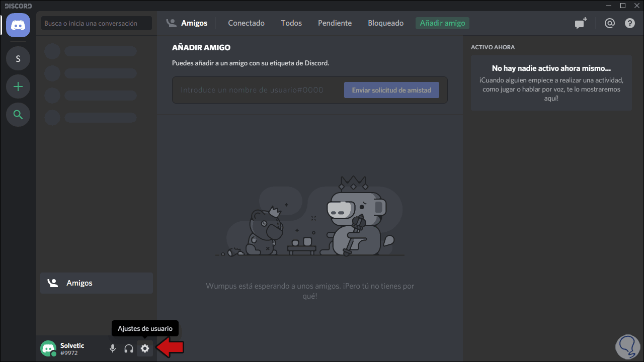The height and width of the screenshot is (362, 644).
Task: Open the mentions inbox icon
Action: pyautogui.click(x=610, y=23)
